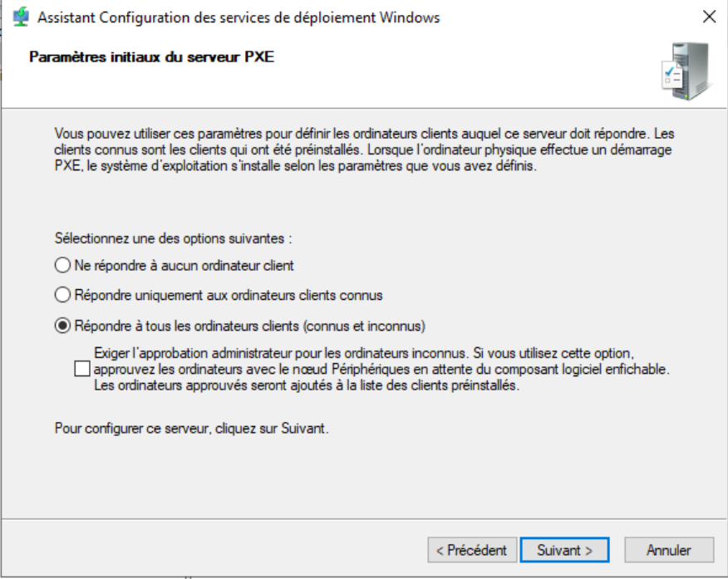Close the configuration wizard window

tap(708, 17)
